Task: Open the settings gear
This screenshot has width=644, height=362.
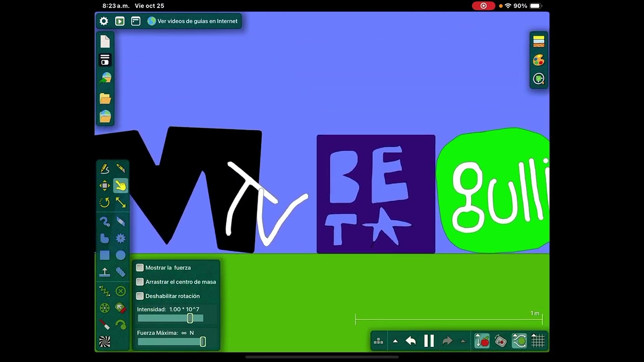Action: coord(104,21)
